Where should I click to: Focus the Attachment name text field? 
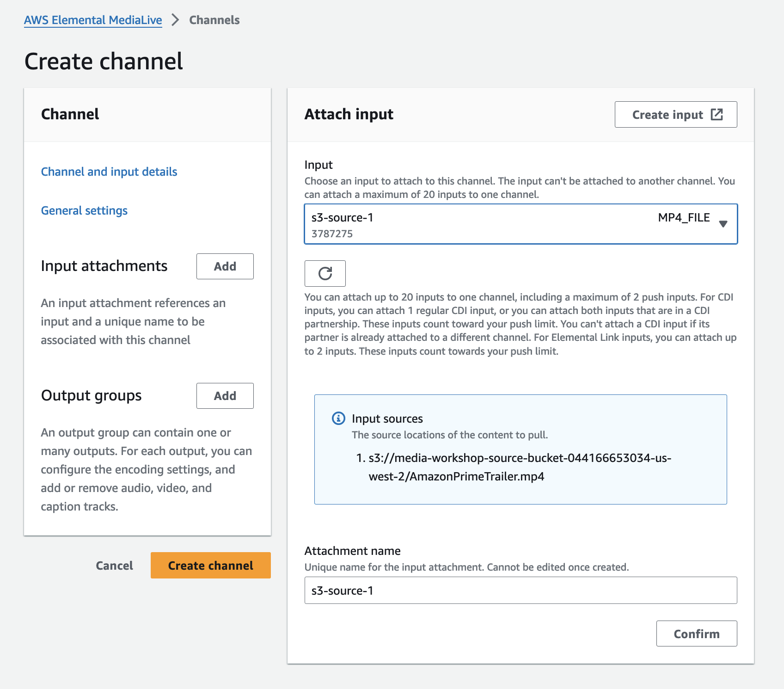[521, 591]
